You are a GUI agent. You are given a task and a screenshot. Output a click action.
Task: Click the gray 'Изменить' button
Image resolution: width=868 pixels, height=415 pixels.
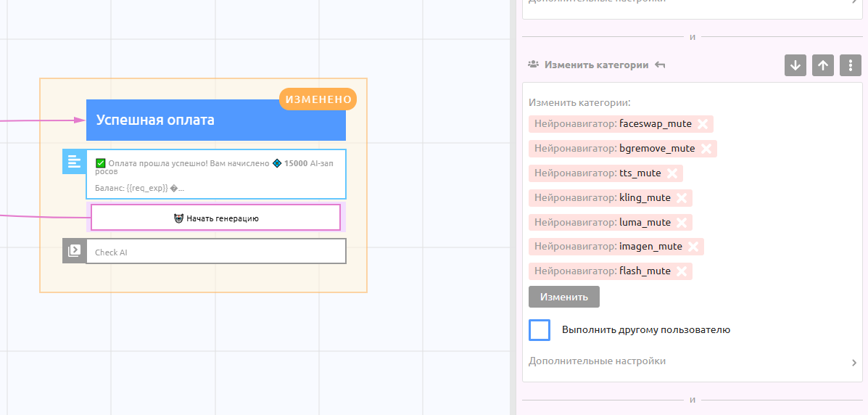pyautogui.click(x=563, y=297)
